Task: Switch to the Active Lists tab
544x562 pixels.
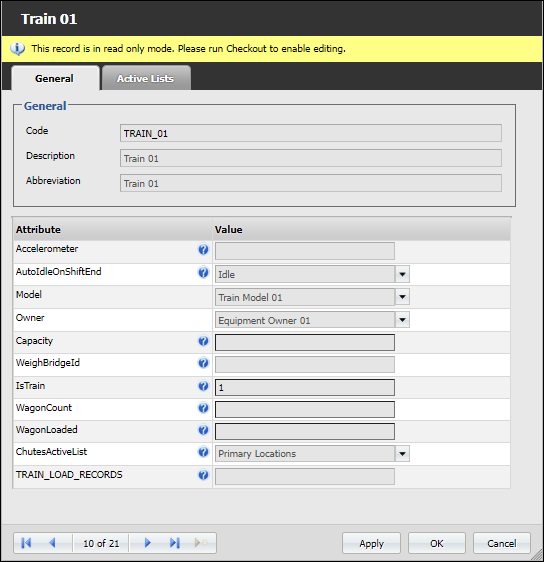Action: point(146,78)
